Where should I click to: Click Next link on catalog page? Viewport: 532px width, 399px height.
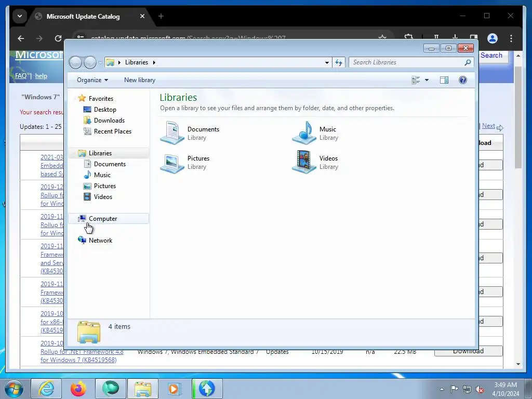click(488, 126)
